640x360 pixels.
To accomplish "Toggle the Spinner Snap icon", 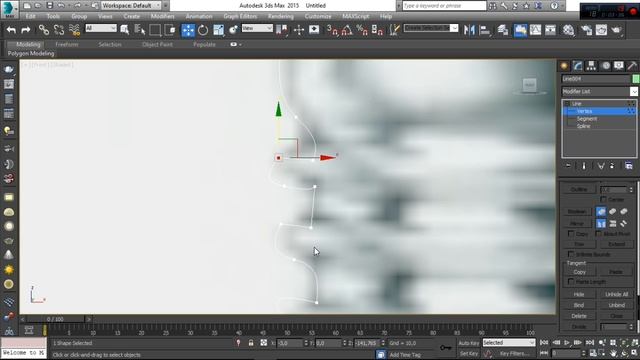I will pos(377,30).
